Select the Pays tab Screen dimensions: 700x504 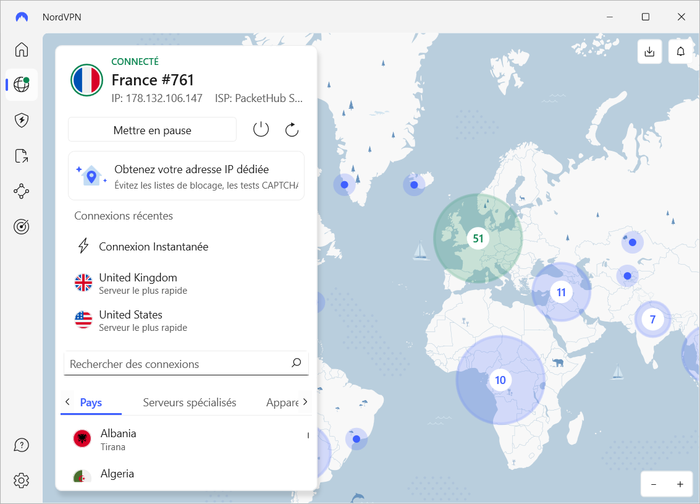[x=91, y=402]
